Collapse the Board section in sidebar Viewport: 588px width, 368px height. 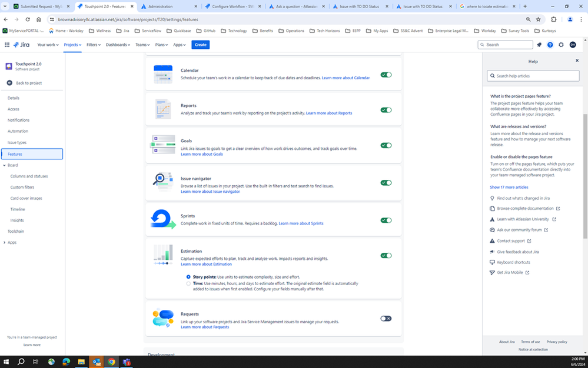tap(5, 165)
